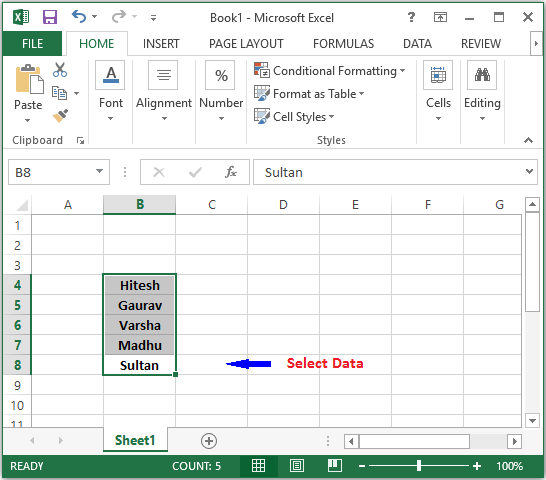Open Ribbon Display Options

[440, 17]
